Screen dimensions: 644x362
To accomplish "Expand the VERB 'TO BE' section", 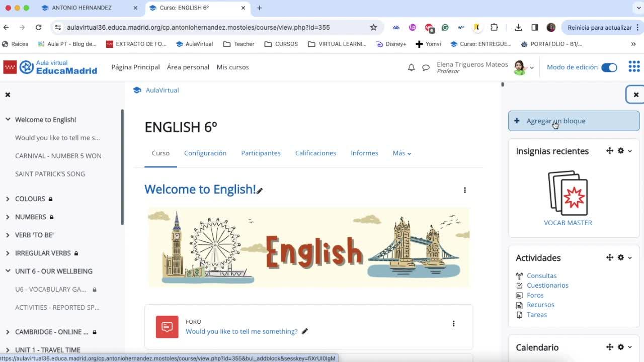I will [x=8, y=235].
